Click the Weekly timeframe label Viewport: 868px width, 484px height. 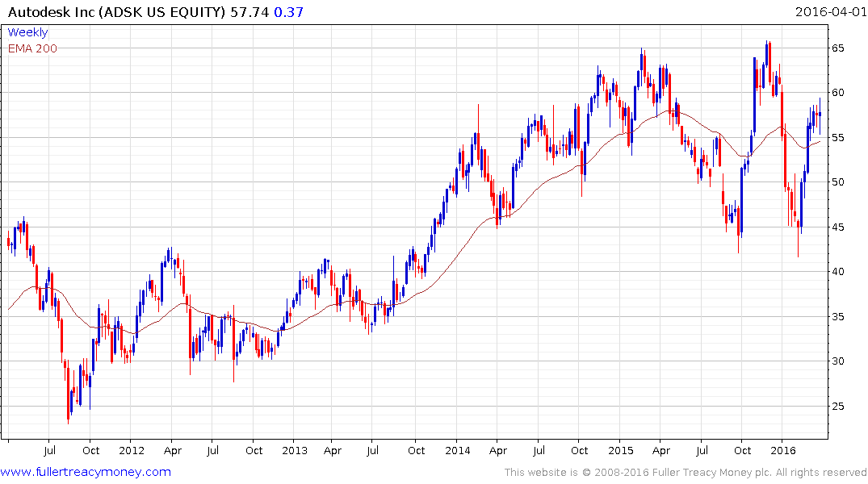[x=27, y=32]
